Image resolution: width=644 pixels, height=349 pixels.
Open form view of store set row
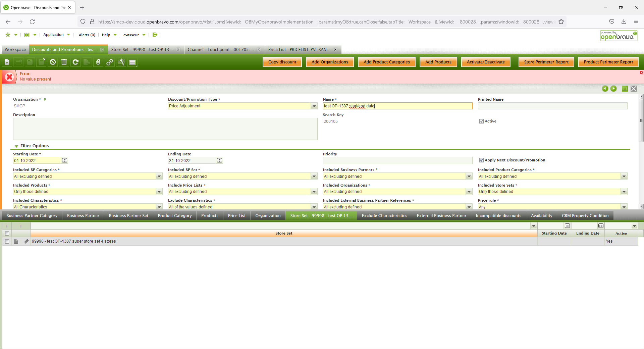(x=16, y=241)
